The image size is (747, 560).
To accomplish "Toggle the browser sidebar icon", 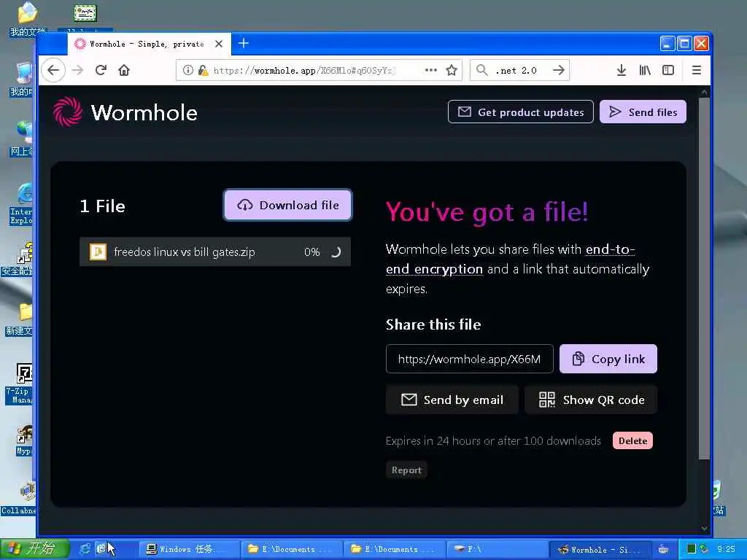I will (x=668, y=71).
